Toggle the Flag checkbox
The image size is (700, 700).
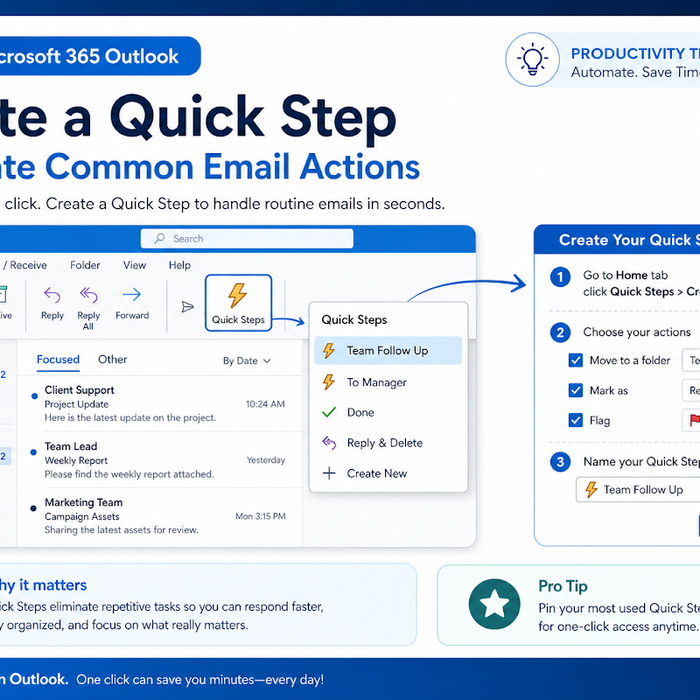(575, 420)
